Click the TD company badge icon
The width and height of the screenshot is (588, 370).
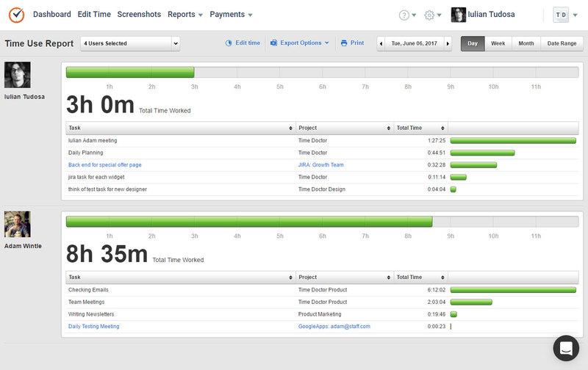[560, 15]
